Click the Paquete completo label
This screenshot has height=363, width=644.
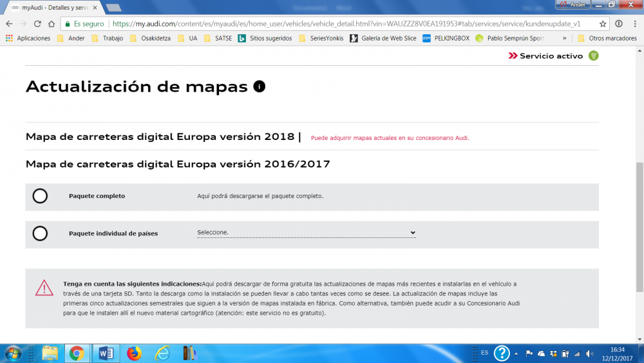tap(97, 196)
